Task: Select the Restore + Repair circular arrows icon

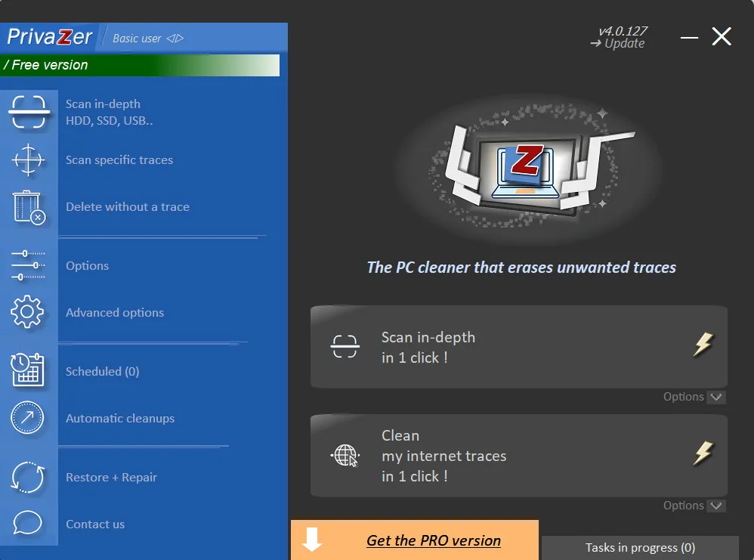Action: 28,478
